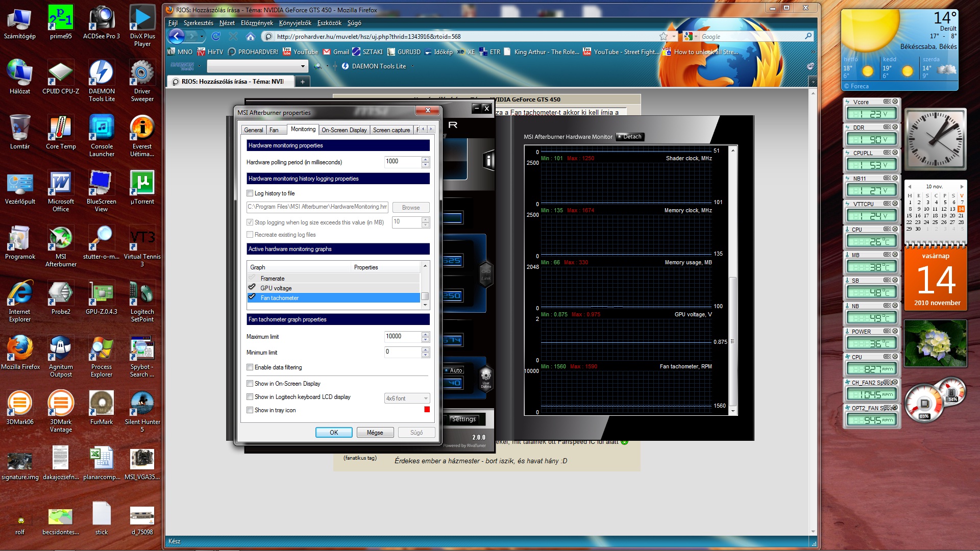This screenshot has width=980, height=551.
Task: Increase hardware polling period spinner
Action: point(425,159)
